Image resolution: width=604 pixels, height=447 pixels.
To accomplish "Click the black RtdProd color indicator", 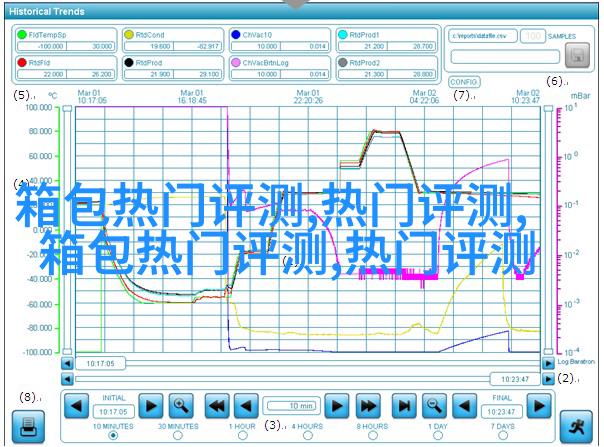I will click(x=129, y=62).
